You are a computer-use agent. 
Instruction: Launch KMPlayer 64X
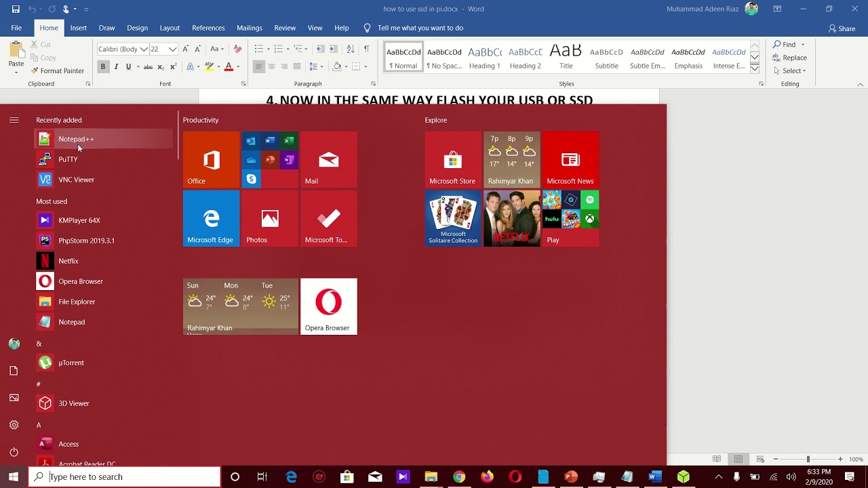[103, 220]
